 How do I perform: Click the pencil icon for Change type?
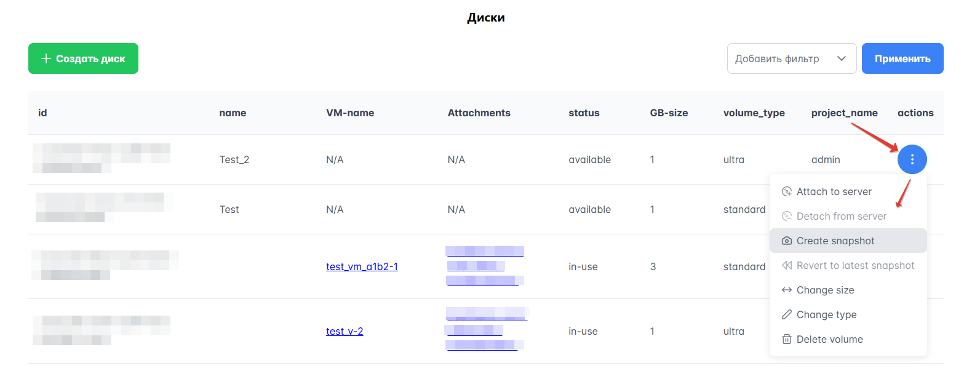pos(786,315)
